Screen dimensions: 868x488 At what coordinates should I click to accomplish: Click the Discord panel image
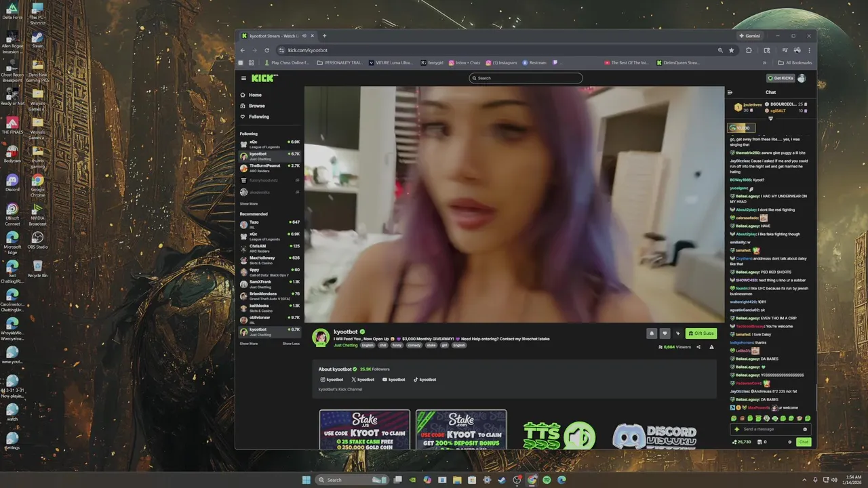click(x=654, y=436)
